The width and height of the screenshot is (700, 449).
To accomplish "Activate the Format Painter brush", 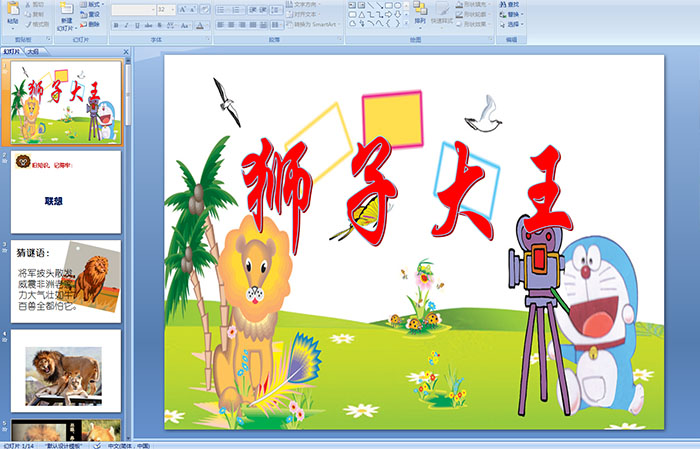I will 37,25.
